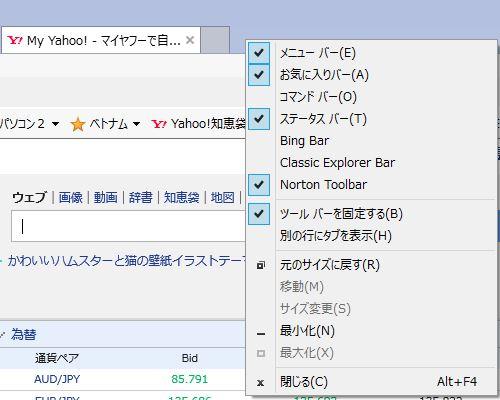Viewport: 500px width, 400px height.
Task: Choose 閉じる(C) Alt+F4 menu entry
Action: tap(371, 382)
